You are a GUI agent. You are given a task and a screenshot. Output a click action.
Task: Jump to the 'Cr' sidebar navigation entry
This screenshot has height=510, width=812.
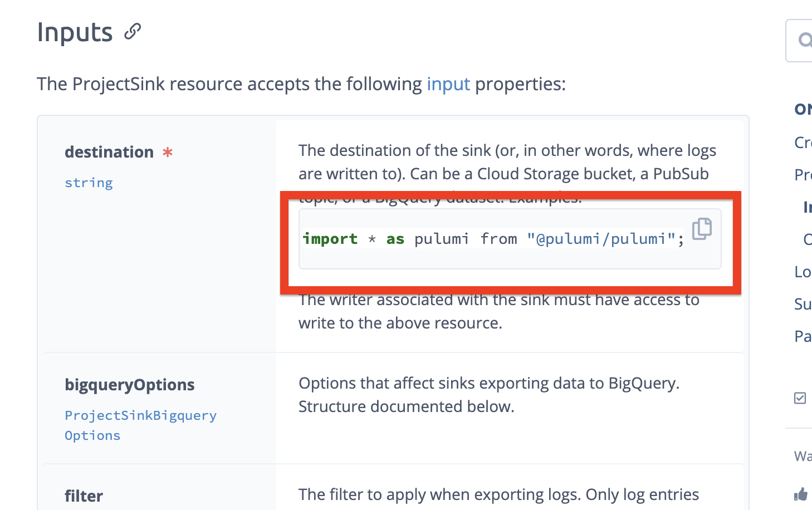[x=803, y=143]
